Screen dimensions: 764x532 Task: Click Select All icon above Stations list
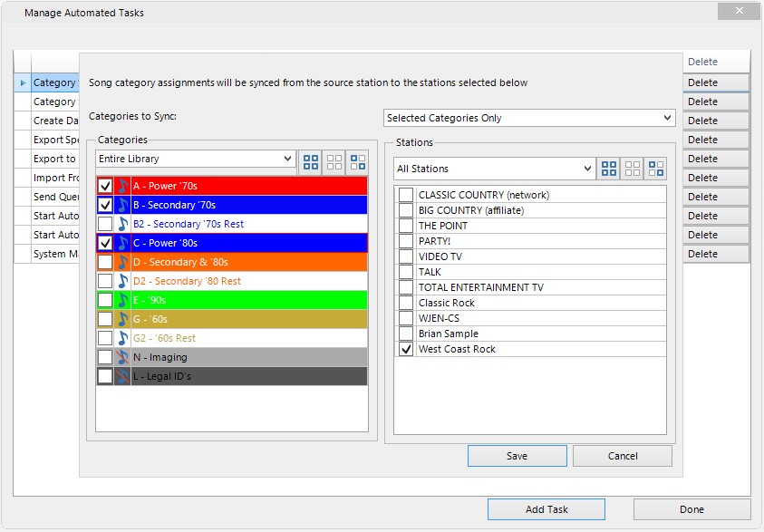point(608,168)
